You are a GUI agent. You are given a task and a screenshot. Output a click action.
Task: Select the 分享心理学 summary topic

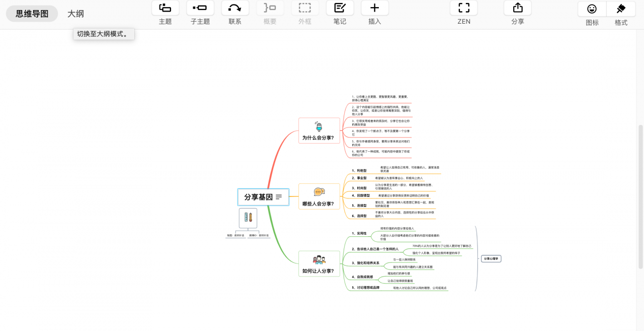point(492,258)
